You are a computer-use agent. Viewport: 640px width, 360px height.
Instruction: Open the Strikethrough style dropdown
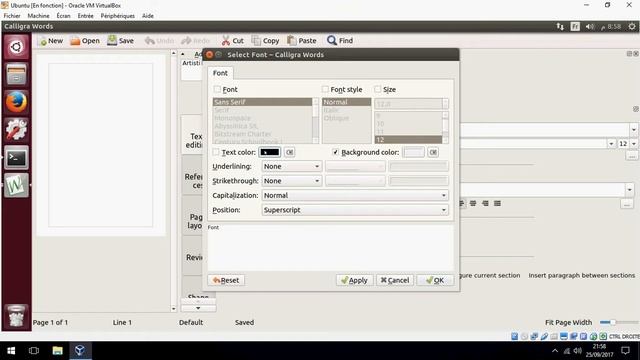click(291, 181)
